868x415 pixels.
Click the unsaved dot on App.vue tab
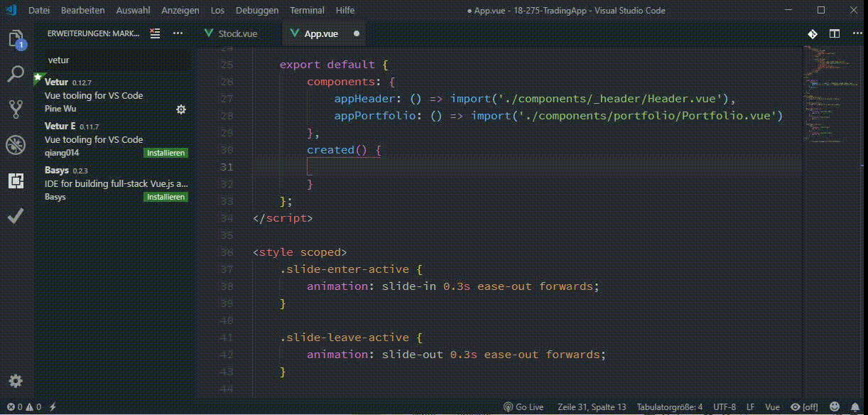tap(356, 33)
